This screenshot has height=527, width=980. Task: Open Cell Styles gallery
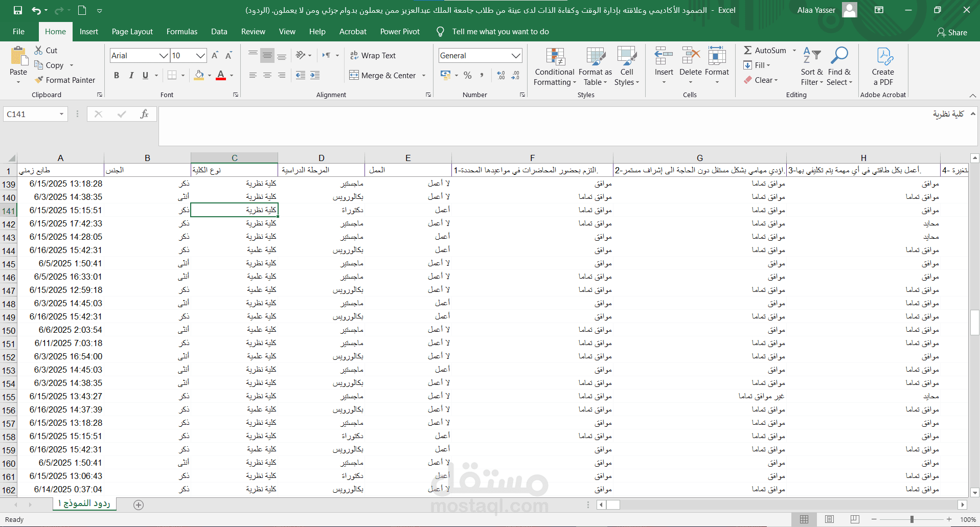(627, 66)
